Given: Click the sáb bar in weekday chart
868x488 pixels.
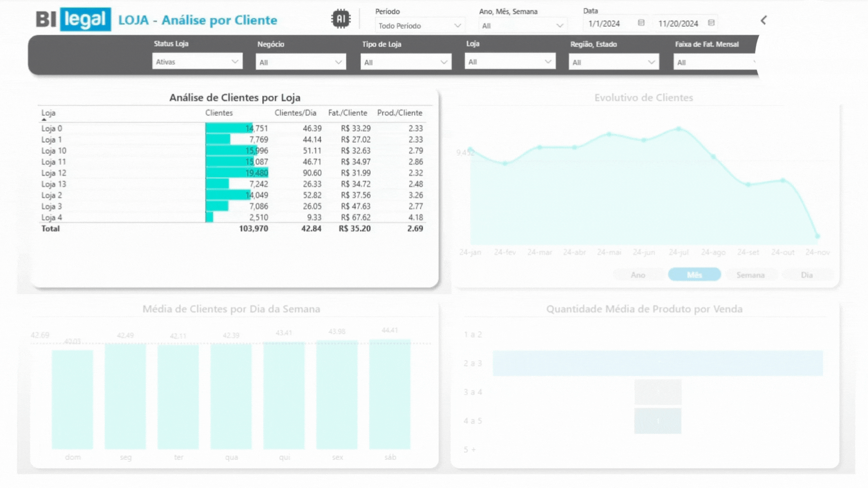Looking at the screenshot, I should 390,394.
